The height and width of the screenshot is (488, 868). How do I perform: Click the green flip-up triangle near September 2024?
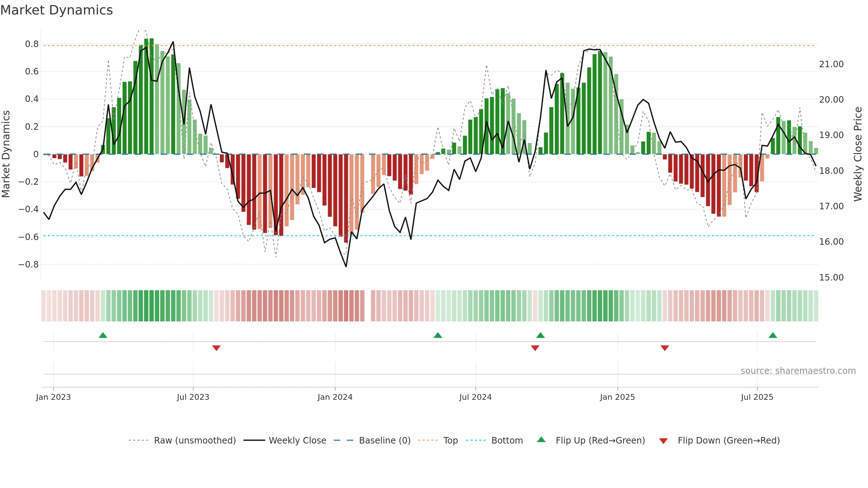pos(541,335)
